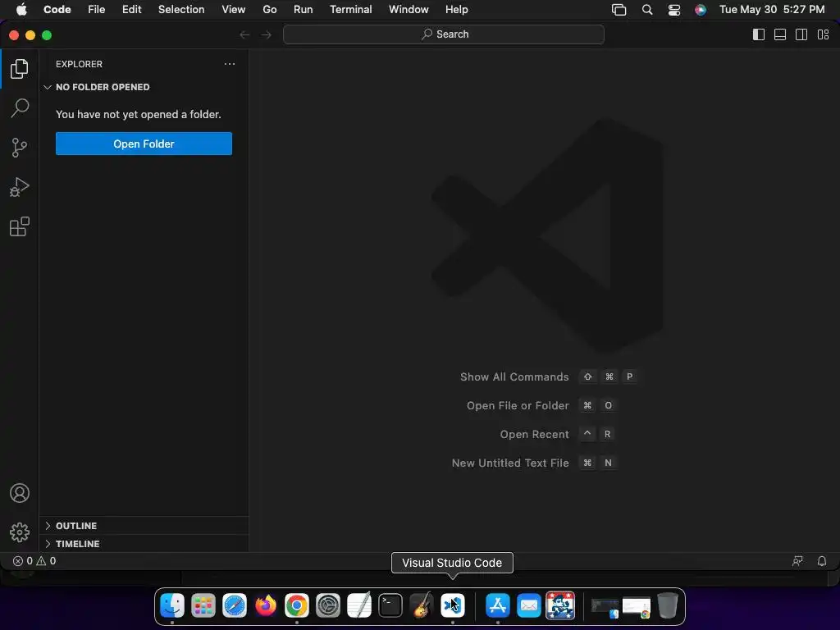Open System Settings from the Dock
This screenshot has width=840, height=630.
coord(328,606)
